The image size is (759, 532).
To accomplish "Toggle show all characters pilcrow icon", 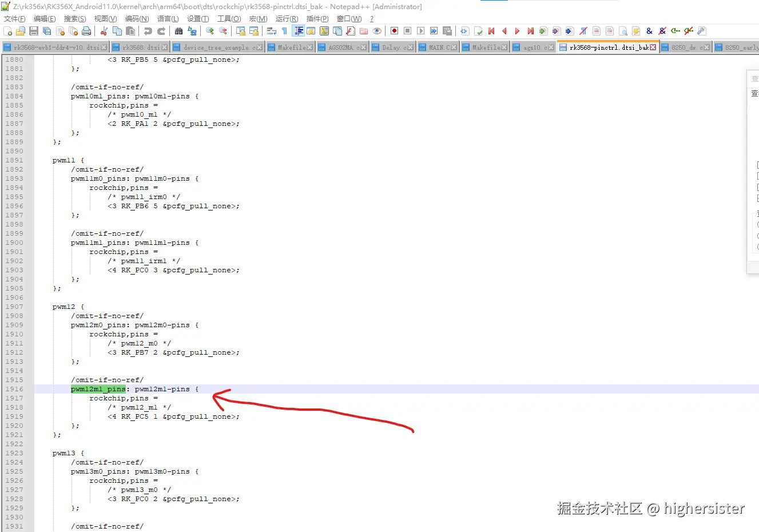I will click(x=285, y=31).
